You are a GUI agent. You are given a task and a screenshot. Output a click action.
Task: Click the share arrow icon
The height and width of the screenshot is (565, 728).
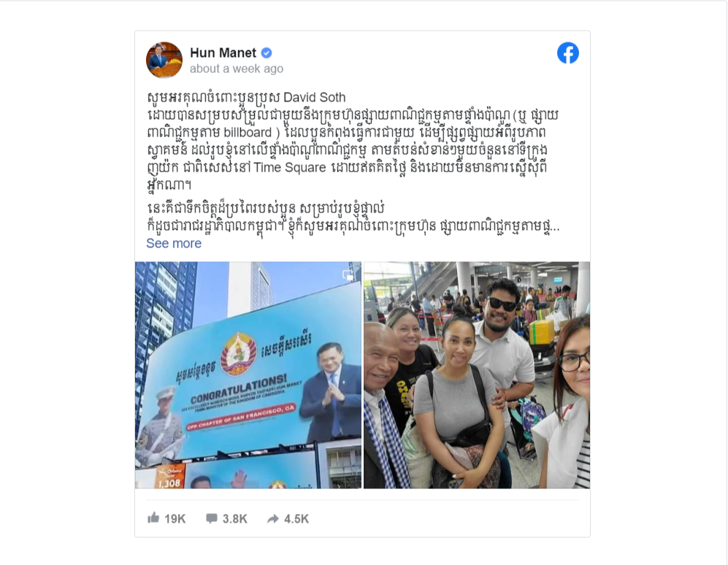(273, 518)
